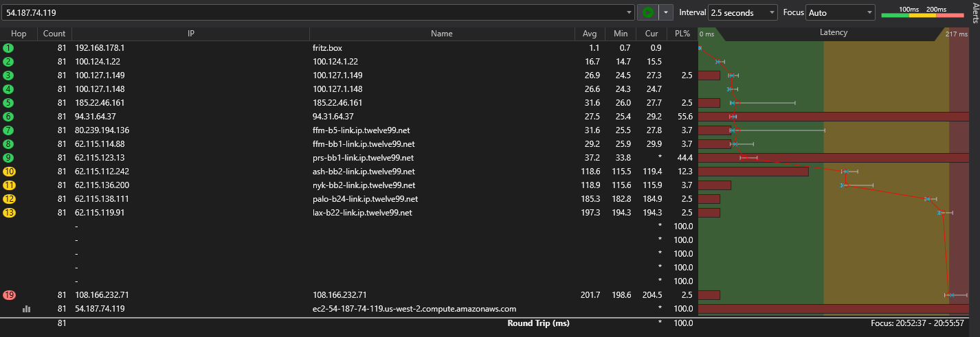Click the Round Trip (ms) summary label
980x337 pixels.
539,323
